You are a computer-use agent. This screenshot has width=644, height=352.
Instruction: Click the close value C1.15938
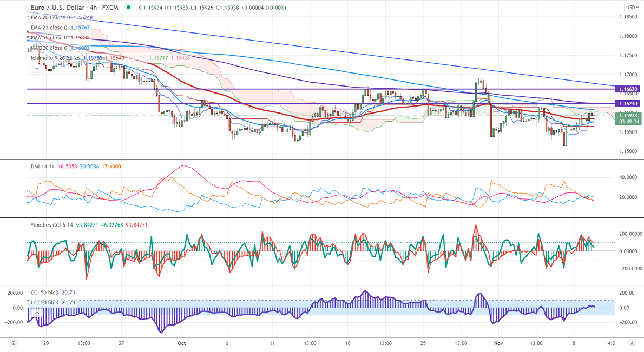click(x=227, y=8)
